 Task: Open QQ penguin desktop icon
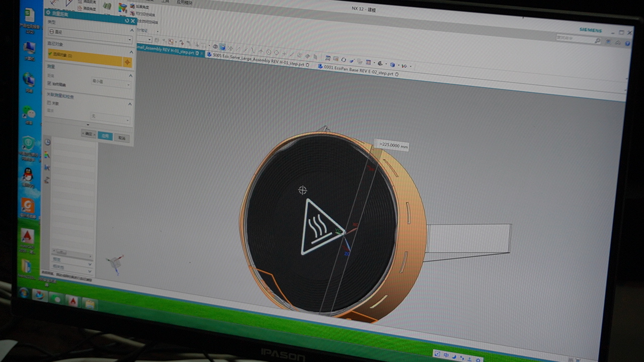28,175
